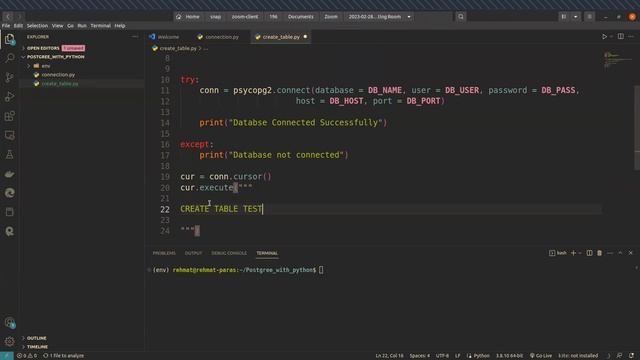Open editor More Actions ellipsis
The image size is (640, 360).
coord(631,37)
